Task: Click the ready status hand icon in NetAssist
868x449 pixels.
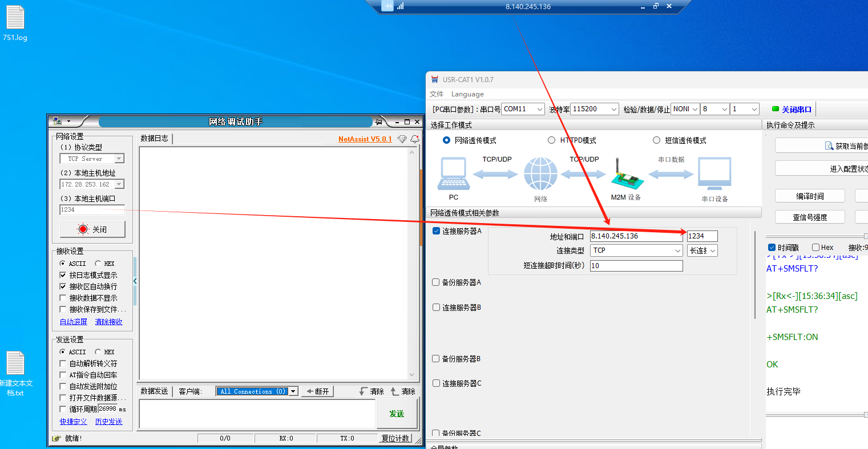Action: 56,438
